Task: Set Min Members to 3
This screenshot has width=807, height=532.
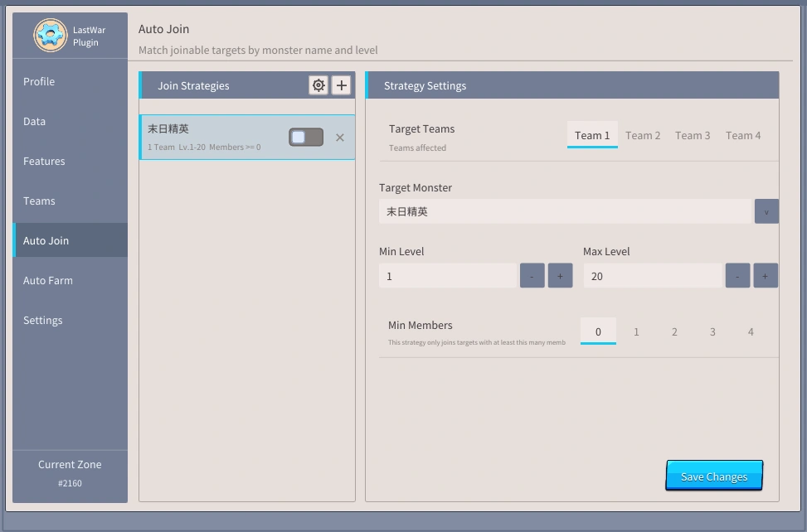Action: pyautogui.click(x=712, y=331)
